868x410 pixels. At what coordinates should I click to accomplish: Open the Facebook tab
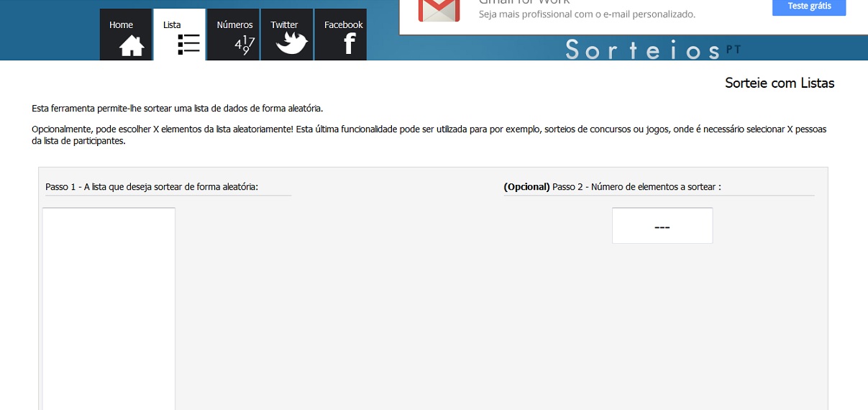tap(341, 35)
